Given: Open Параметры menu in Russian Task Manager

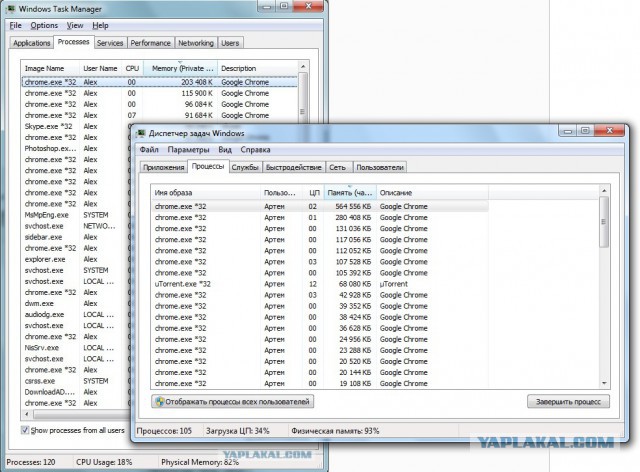Looking at the screenshot, I should (x=188, y=149).
